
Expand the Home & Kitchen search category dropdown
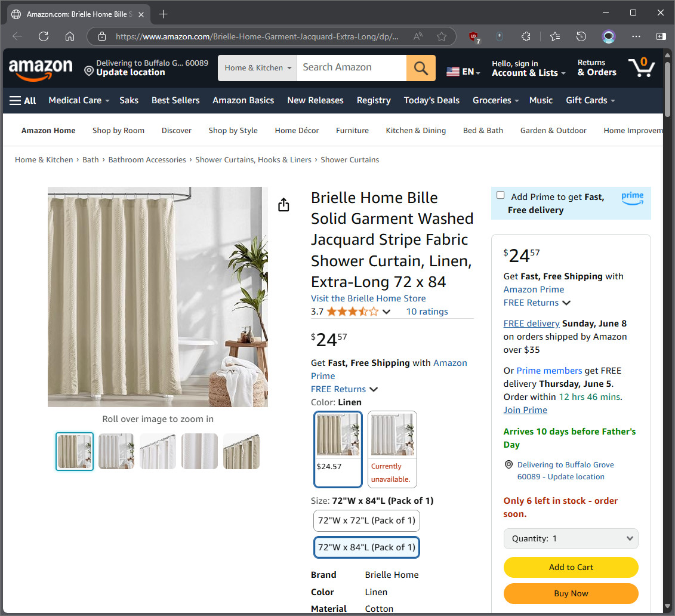point(257,68)
